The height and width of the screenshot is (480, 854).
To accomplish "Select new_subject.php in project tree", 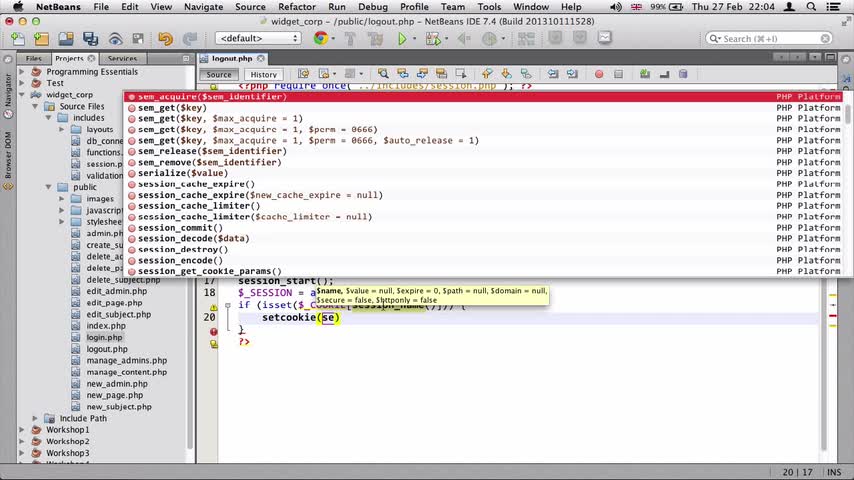I will click(x=119, y=407).
